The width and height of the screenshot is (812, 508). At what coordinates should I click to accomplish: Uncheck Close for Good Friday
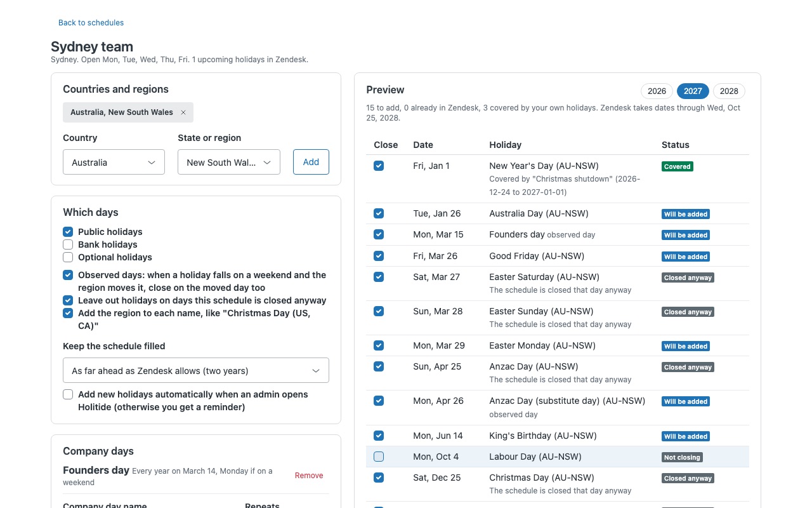click(x=379, y=256)
